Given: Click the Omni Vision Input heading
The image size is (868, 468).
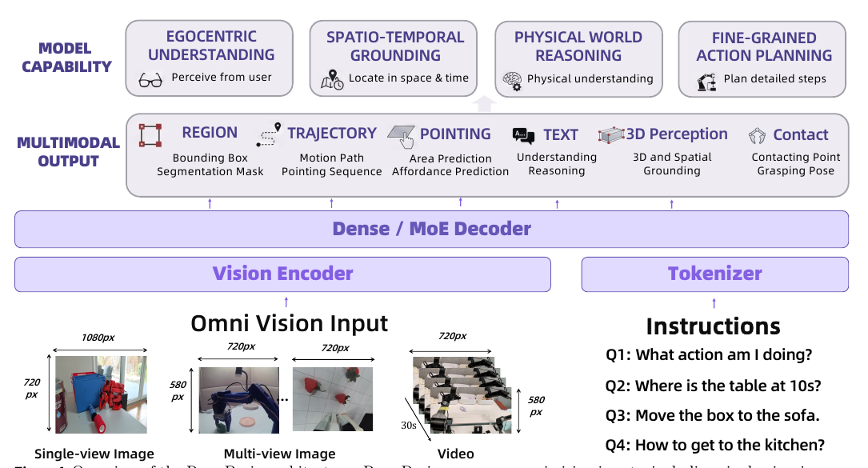Looking at the screenshot, I should click(289, 323).
